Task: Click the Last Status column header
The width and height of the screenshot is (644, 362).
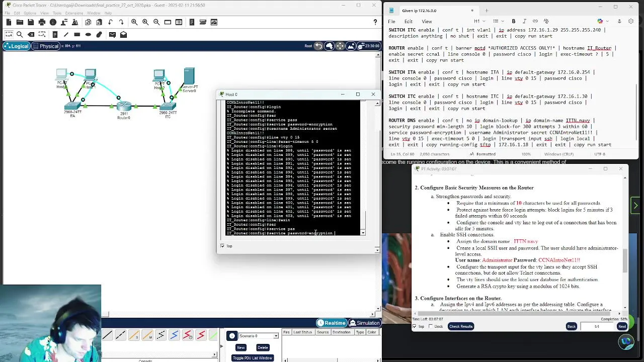Action: pos(302,332)
